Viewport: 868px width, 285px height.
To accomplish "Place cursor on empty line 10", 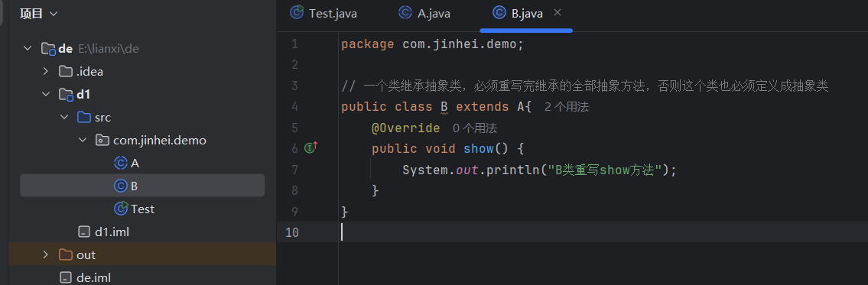I will tap(603, 232).
